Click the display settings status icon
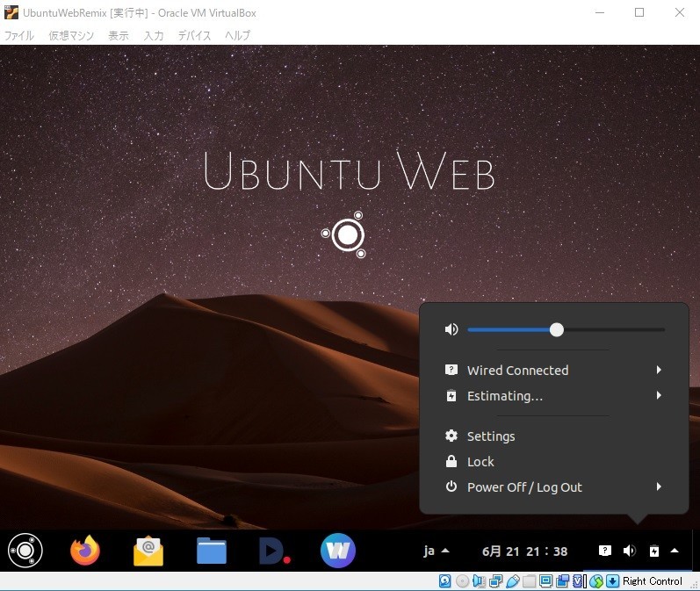The height and width of the screenshot is (591, 700). (x=545, y=580)
